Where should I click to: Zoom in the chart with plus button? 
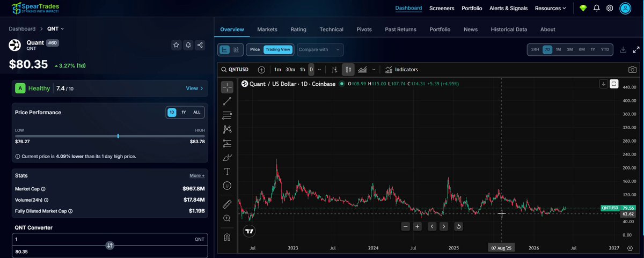[x=417, y=226]
